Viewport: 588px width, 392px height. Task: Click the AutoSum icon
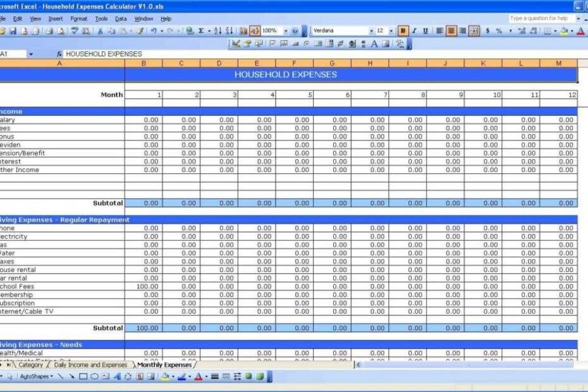pyautogui.click(x=201, y=30)
